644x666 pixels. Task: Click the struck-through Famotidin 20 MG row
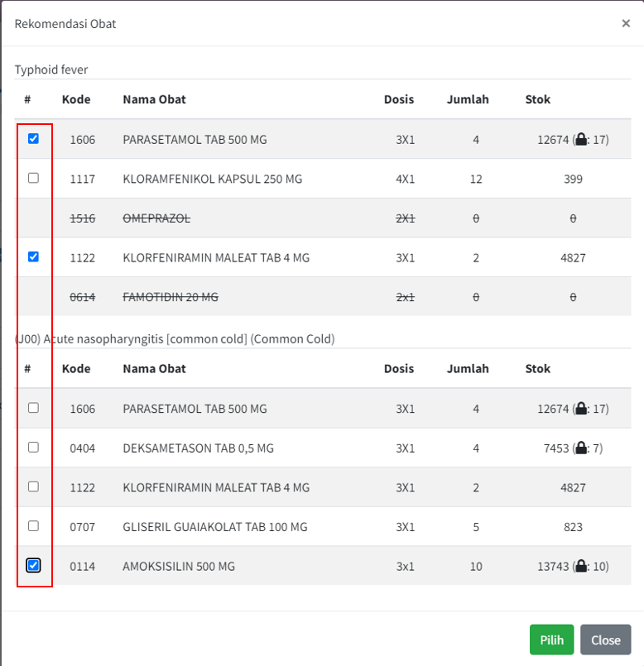click(x=171, y=297)
